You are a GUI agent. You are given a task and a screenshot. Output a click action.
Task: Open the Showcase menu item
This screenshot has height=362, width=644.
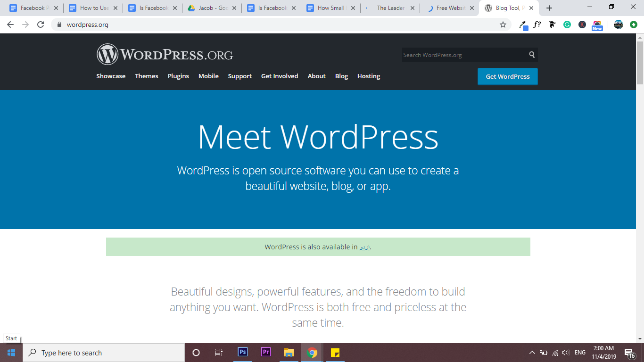[111, 76]
